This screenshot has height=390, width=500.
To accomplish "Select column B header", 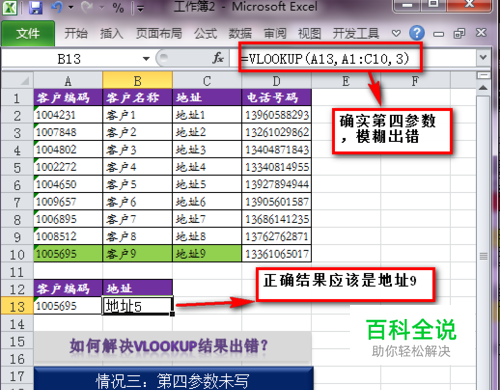I will pos(137,81).
